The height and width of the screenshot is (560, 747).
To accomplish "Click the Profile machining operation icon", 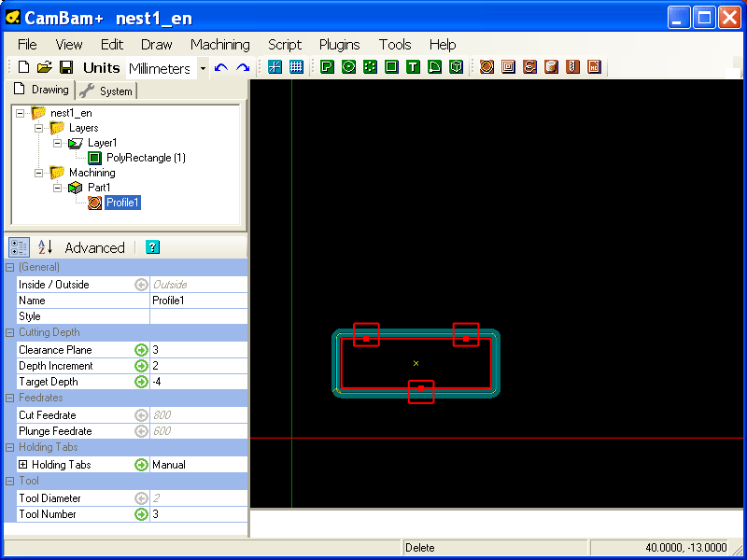I will point(486,67).
